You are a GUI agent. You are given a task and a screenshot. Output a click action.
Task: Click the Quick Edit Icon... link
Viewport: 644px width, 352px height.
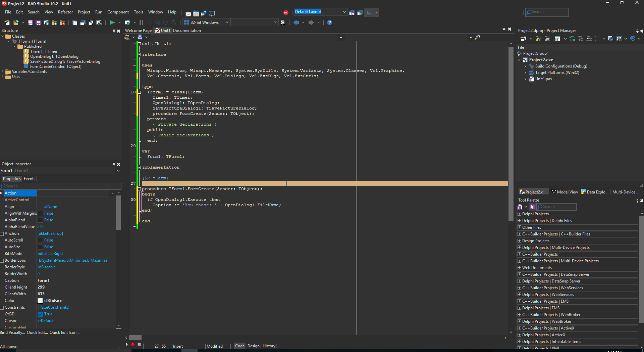tap(65, 333)
